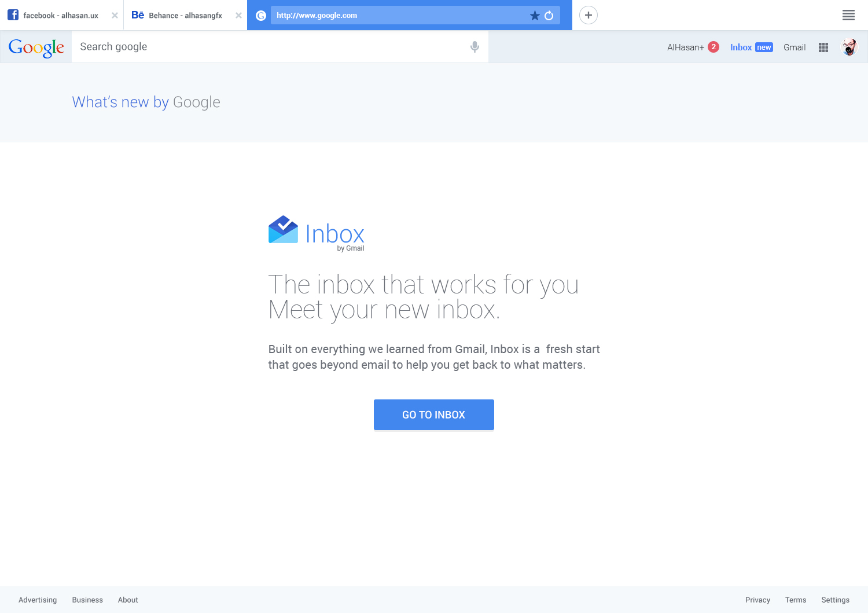Click the Inbox by Gmail envelope logo

click(x=284, y=230)
